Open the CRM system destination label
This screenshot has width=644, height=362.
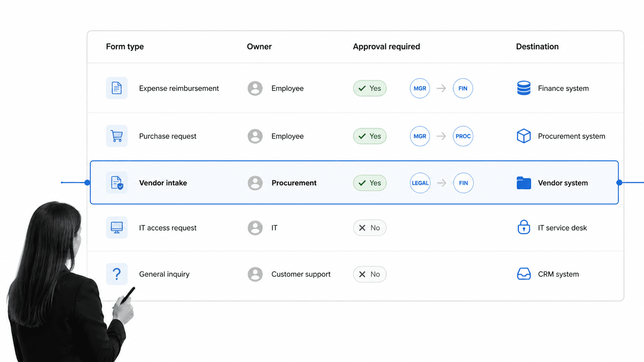[x=558, y=274]
